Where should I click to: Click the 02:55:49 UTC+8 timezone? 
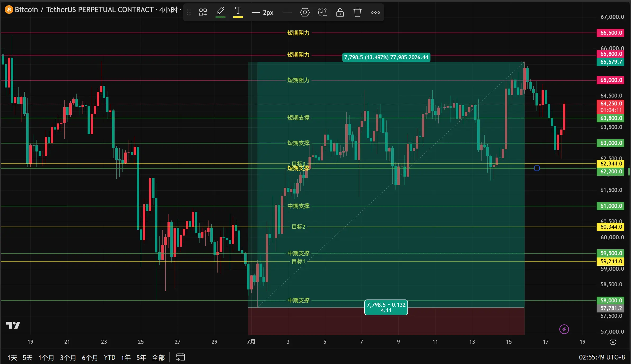click(602, 357)
